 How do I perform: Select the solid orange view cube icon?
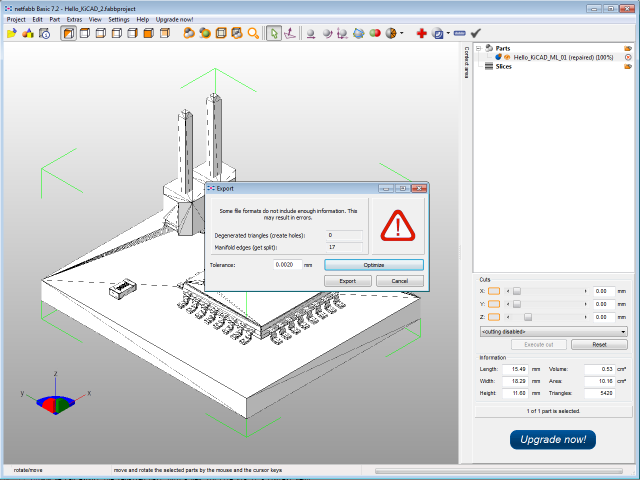[x=149, y=33]
